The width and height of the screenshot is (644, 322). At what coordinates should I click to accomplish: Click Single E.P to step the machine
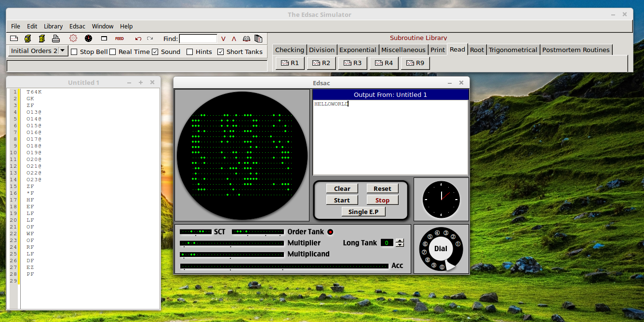point(363,211)
